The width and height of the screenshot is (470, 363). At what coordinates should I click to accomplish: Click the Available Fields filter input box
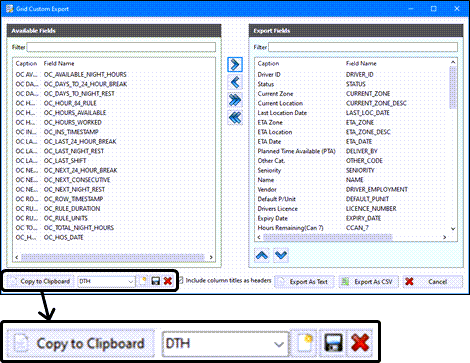click(121, 47)
